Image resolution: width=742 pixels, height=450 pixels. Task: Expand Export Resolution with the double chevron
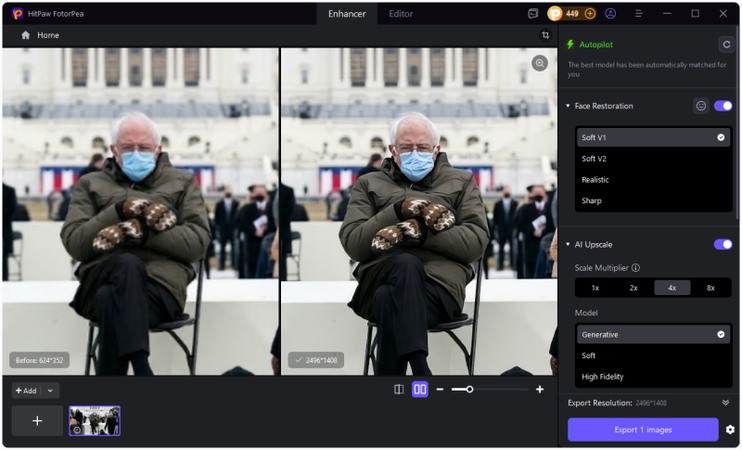pyautogui.click(x=725, y=403)
